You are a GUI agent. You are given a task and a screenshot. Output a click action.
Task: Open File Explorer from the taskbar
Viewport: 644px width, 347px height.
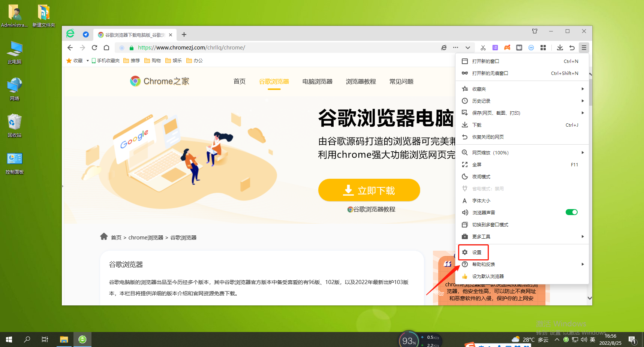click(64, 340)
